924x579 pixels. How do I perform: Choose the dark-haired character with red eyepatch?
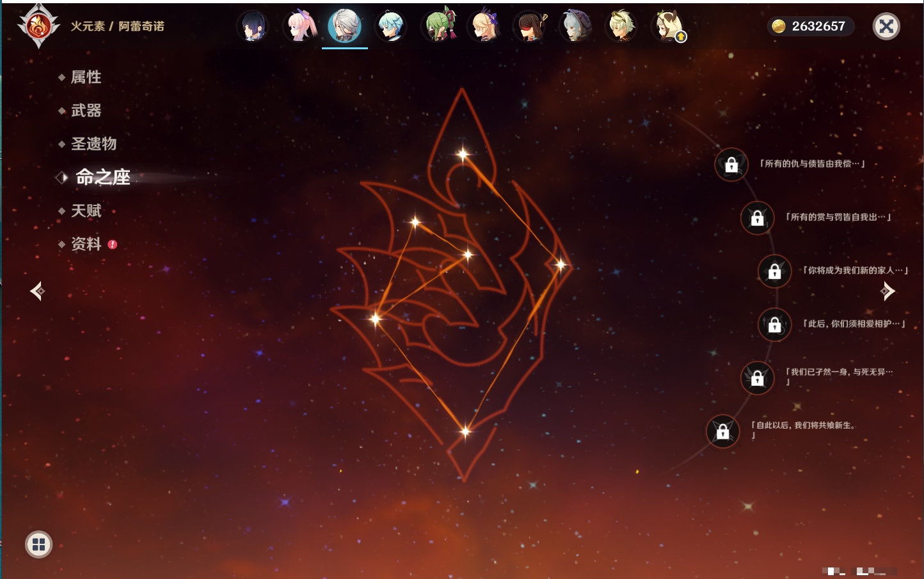[x=530, y=26]
